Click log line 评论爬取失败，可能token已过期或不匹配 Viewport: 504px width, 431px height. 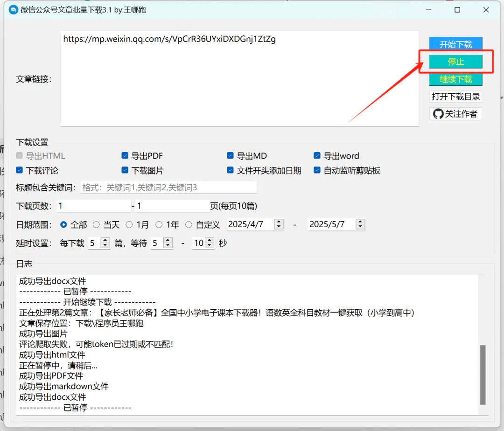click(x=96, y=344)
